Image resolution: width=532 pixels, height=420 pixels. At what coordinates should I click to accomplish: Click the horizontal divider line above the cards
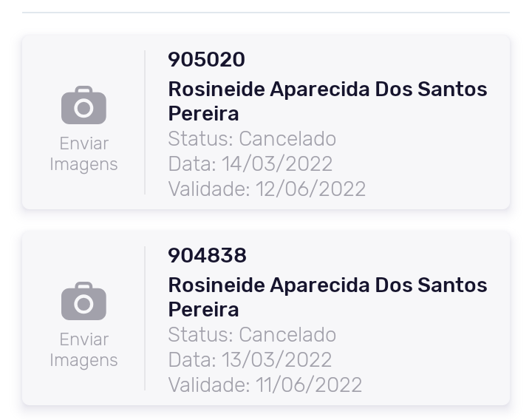point(266,13)
